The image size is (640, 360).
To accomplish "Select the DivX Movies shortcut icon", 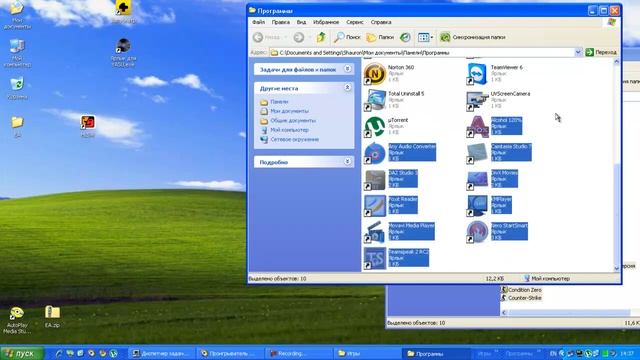I will click(477, 180).
